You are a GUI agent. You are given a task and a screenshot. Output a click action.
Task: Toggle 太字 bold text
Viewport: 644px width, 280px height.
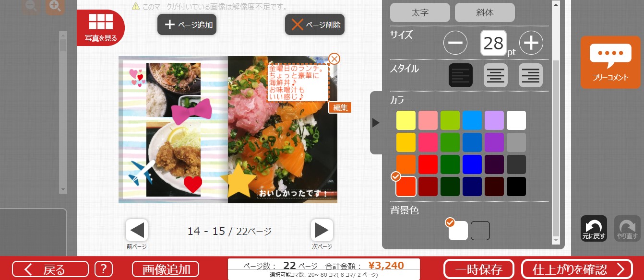(420, 12)
